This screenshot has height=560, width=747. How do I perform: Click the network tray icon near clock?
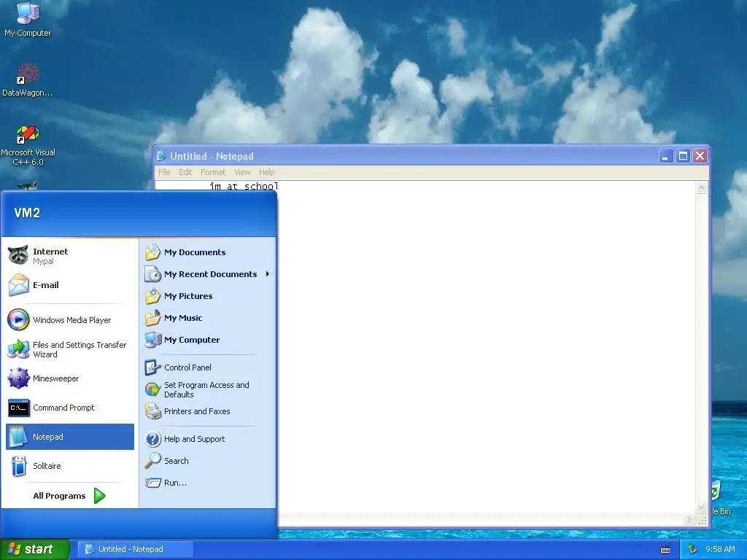point(692,550)
